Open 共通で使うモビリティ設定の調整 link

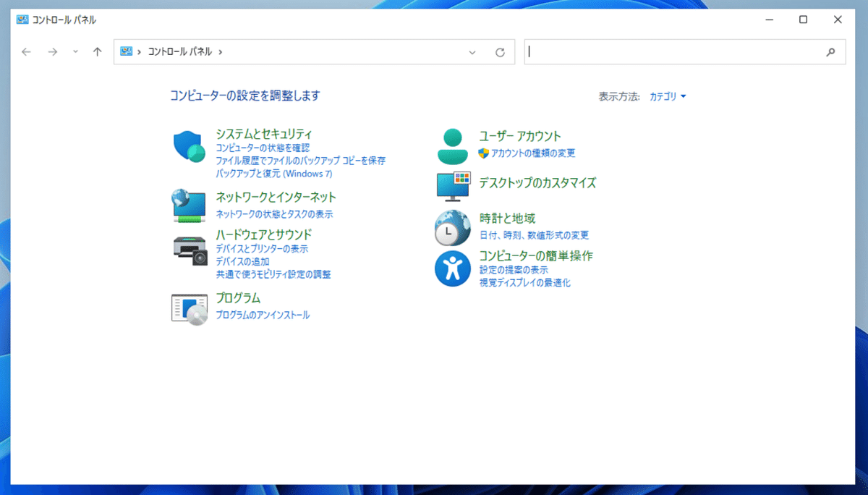coord(273,274)
